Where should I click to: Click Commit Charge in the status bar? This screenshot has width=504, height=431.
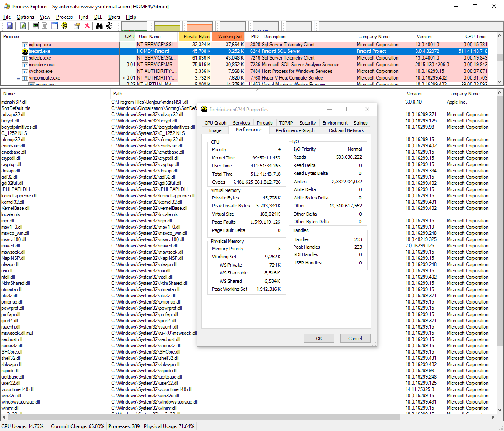(x=77, y=426)
